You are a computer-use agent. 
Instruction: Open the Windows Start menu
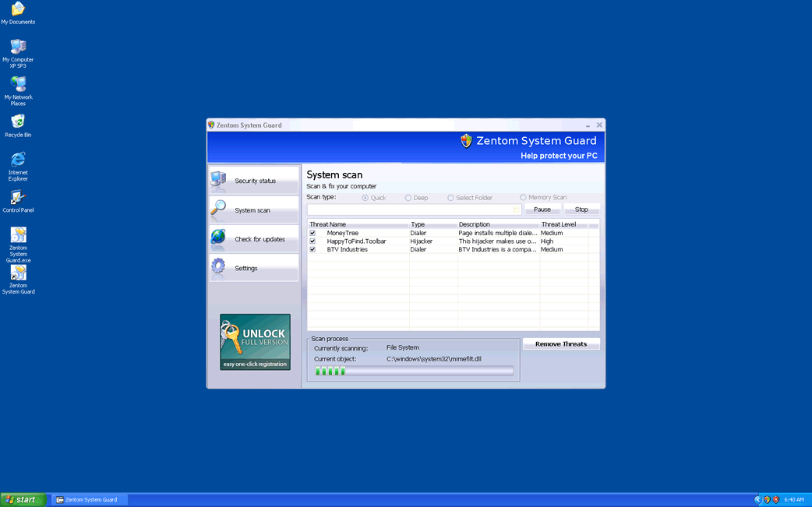pos(23,500)
